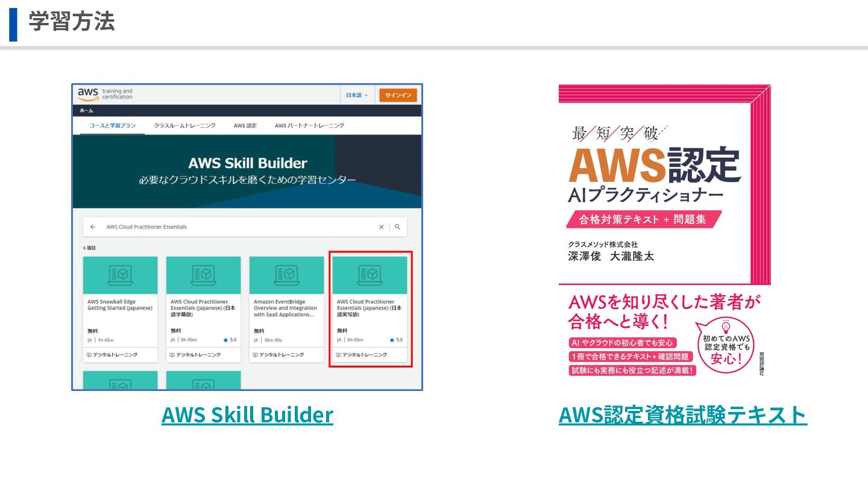Click the orange サインイン button
The width and height of the screenshot is (868, 488).
[x=398, y=95]
